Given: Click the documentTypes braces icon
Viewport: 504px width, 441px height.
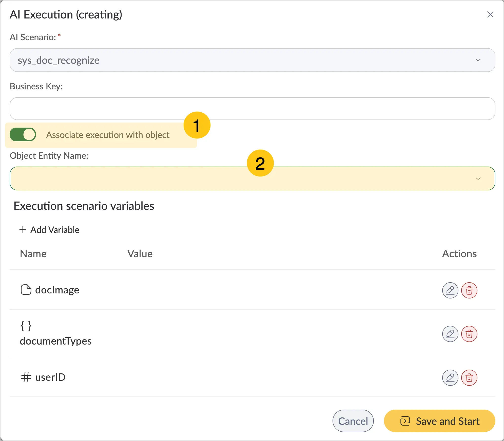Looking at the screenshot, I should [26, 326].
